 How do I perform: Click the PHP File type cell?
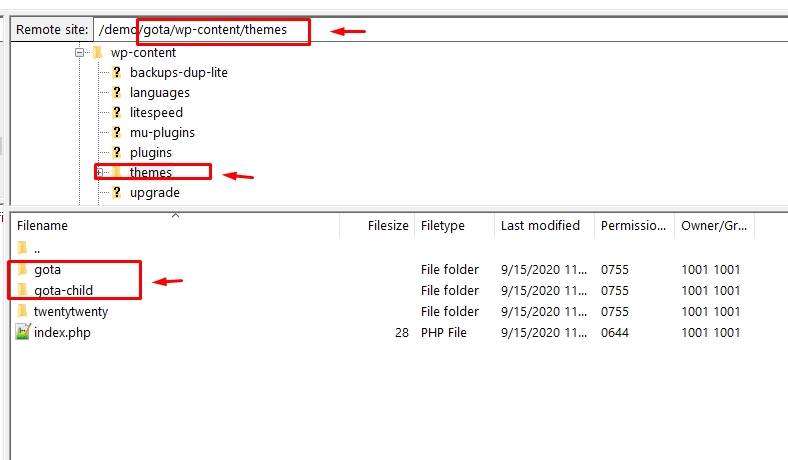click(444, 333)
